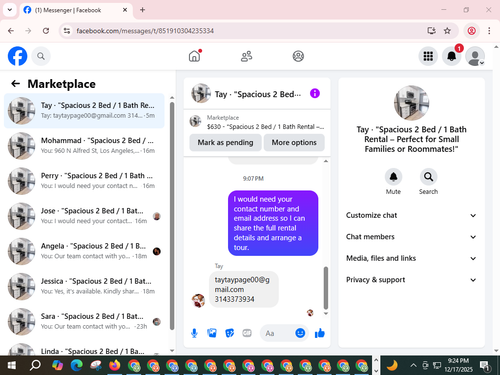The image size is (500, 375).
Task: Open the Windows Start button
Action: 12,365
